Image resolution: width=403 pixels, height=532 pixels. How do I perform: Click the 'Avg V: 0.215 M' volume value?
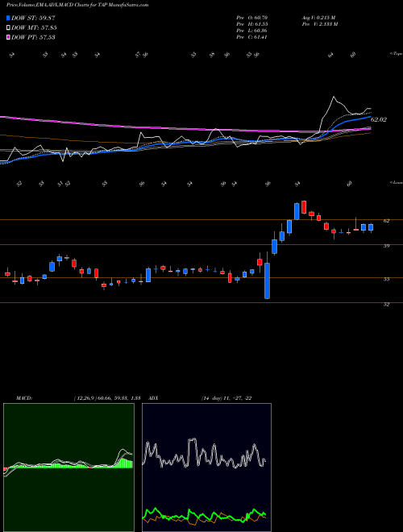pyautogui.click(x=318, y=17)
